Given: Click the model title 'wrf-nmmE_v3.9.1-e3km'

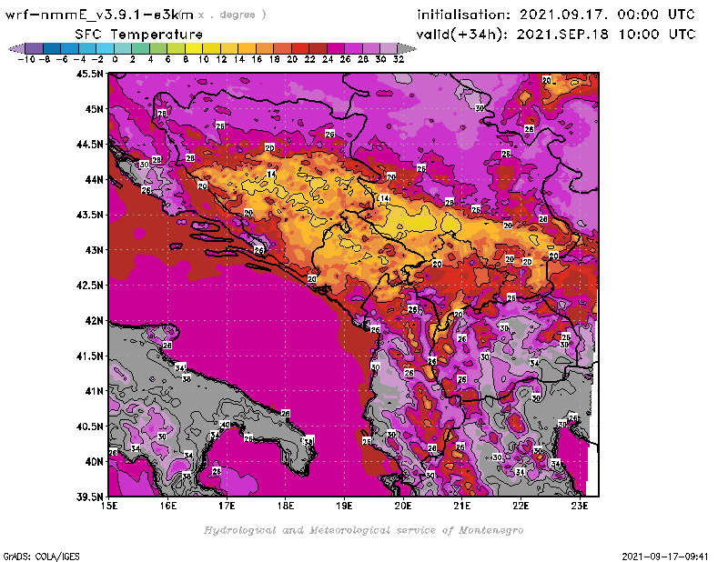Looking at the screenshot, I should 99,15.
